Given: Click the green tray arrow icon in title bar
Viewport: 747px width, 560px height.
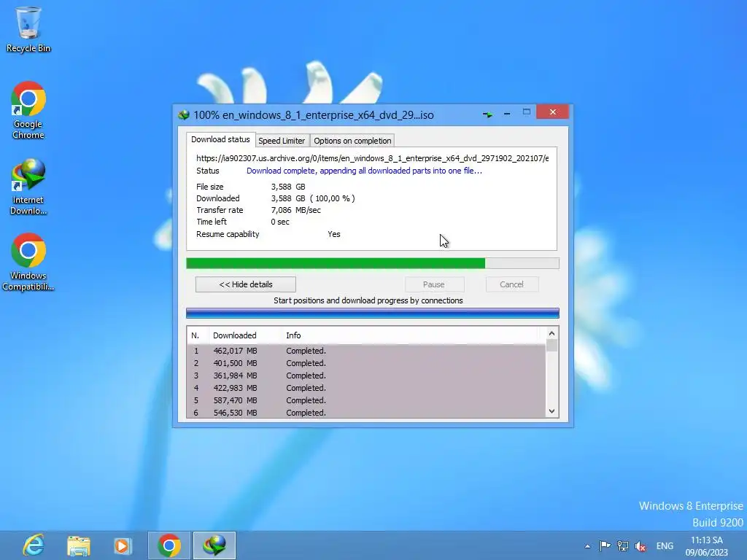Looking at the screenshot, I should click(487, 114).
